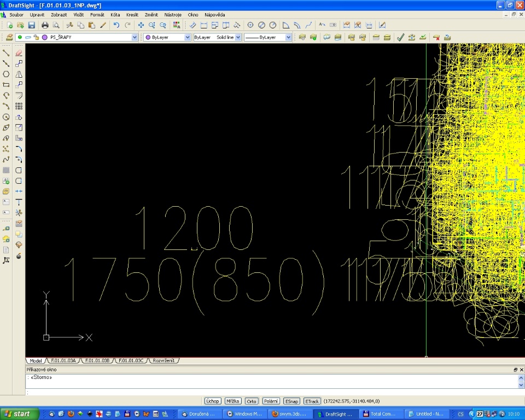Switch to the F.01.01.03B sheet tab
Viewport: 525px width, 420px height.
(x=97, y=361)
